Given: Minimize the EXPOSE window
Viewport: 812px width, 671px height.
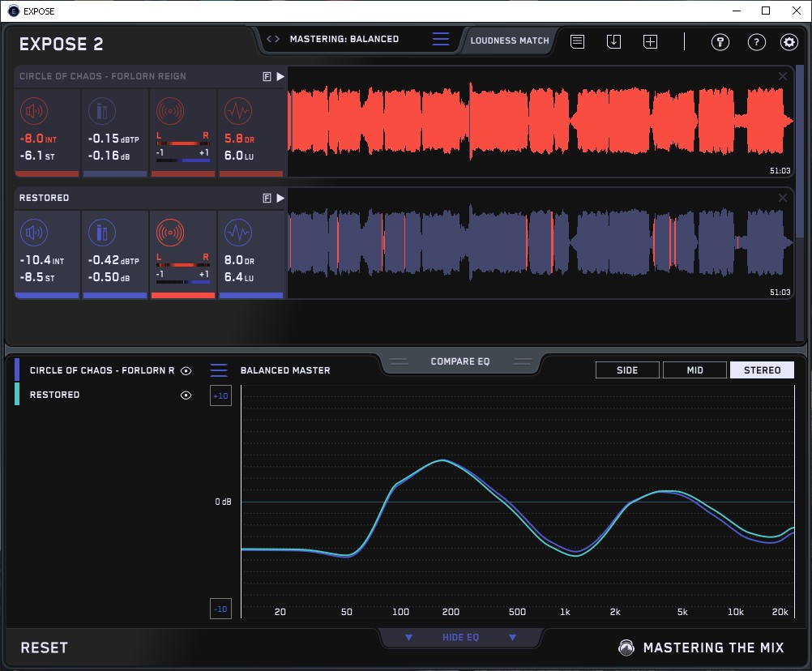Looking at the screenshot, I should 737,11.
